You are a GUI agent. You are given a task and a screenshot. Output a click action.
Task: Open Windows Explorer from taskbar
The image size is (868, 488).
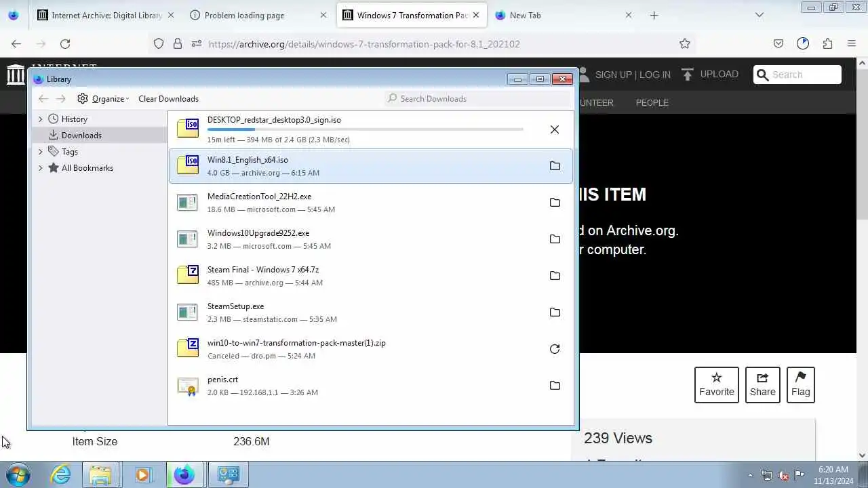point(101,474)
